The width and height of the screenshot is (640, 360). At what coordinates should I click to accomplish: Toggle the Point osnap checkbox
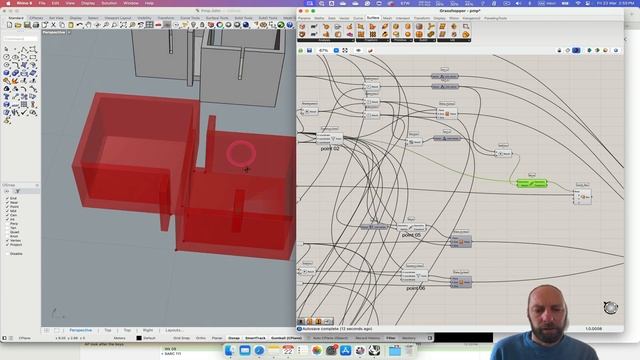(7, 207)
